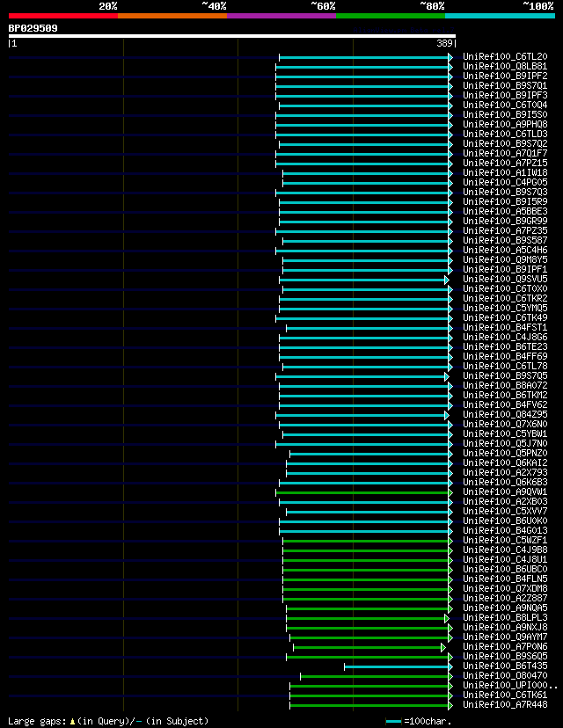Click the UniRef100_B4FST1 label
This screenshot has width=563, height=728.
(x=505, y=327)
